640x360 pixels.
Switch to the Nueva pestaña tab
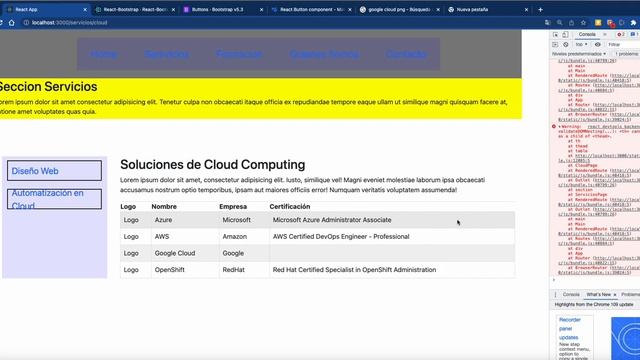487,9
